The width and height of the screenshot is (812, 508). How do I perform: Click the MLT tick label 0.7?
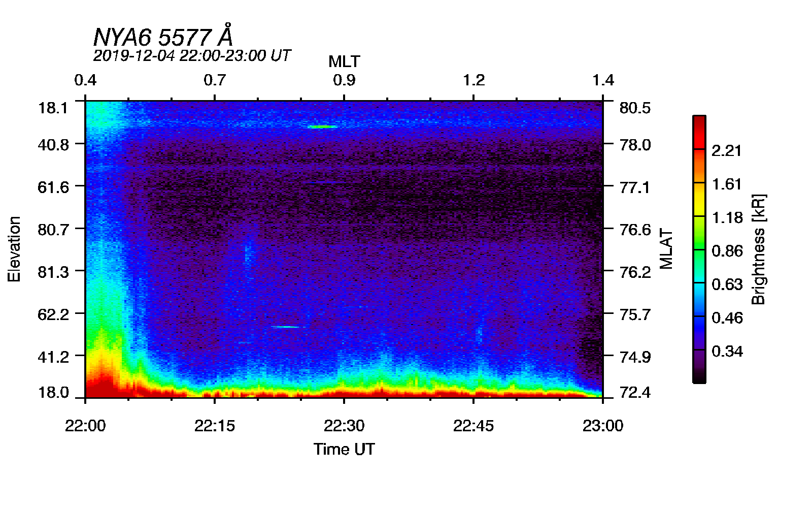click(215, 80)
